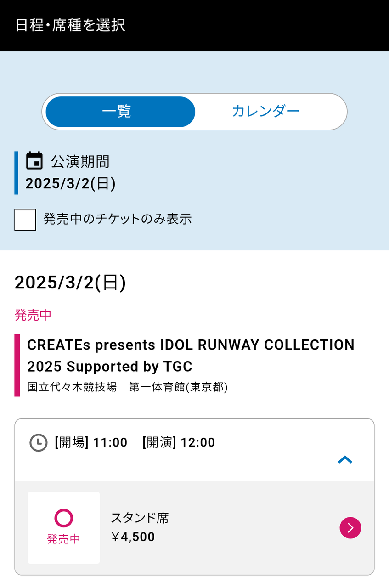Click the 公演期間 date 2025/3/2(日) in blue panel
Screen dimensions: 389x588
tap(70, 184)
